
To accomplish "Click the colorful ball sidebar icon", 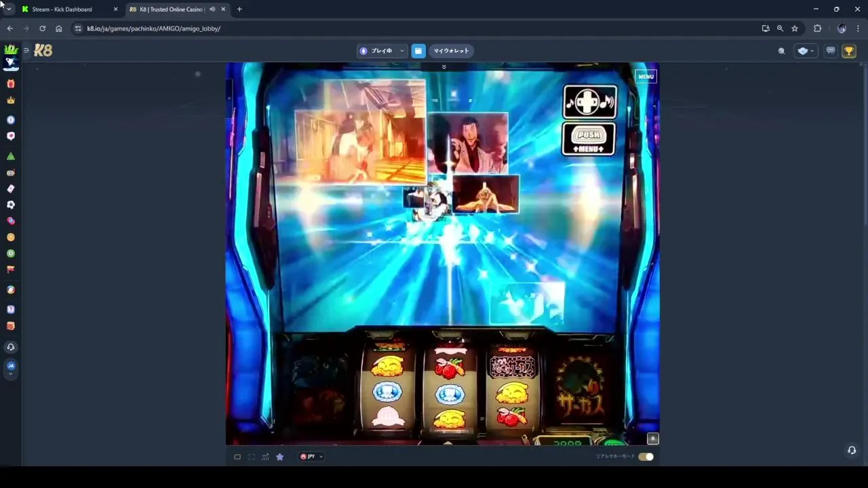I will [10, 290].
